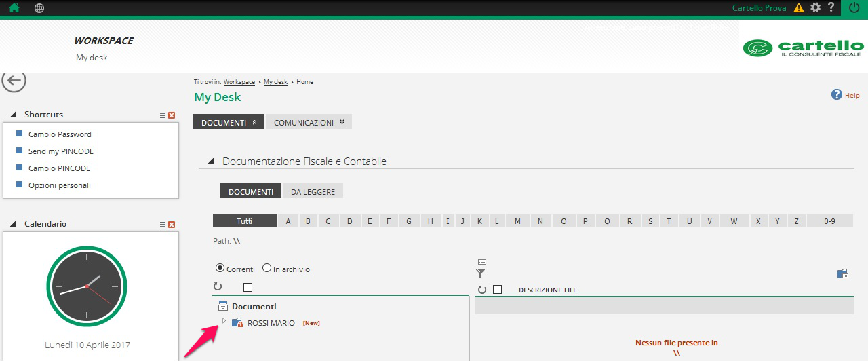
Task: Collapse the Documentazione Fiscale e Contabile section
Action: pos(210,161)
